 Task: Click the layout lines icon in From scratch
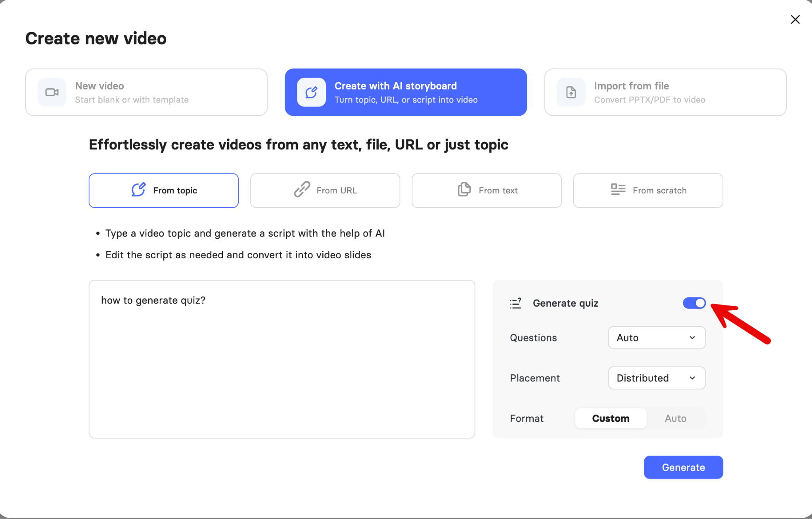pyautogui.click(x=618, y=189)
